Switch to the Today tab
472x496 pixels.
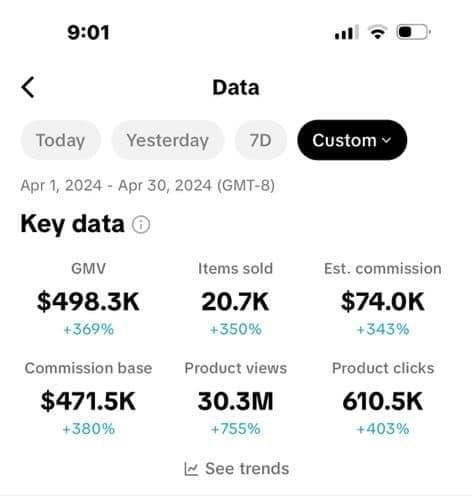(x=60, y=140)
